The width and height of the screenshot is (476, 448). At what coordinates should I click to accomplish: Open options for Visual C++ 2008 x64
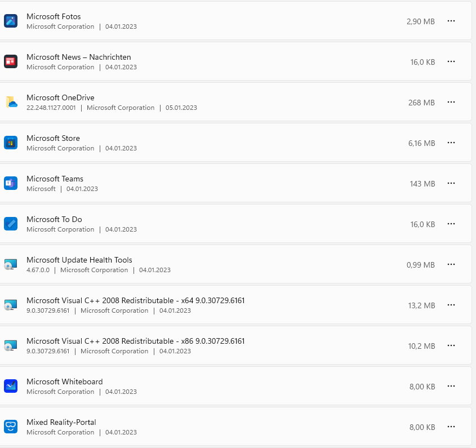coord(451,305)
